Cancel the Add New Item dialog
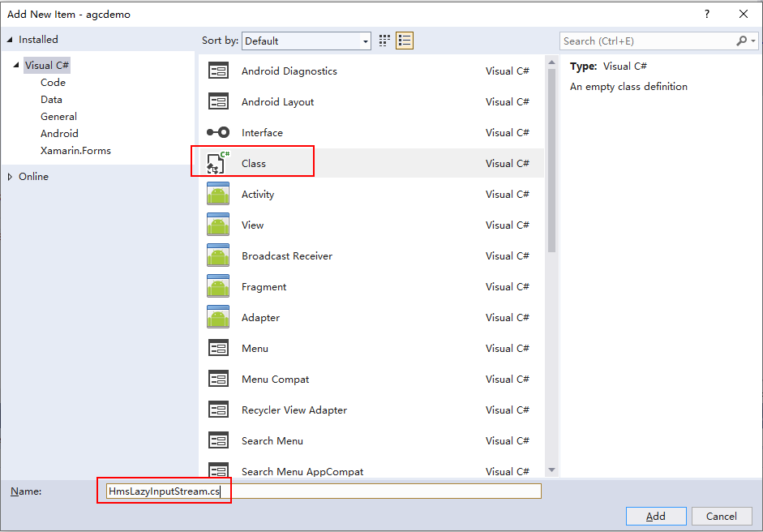Viewport: 763px width, 532px height. click(721, 516)
